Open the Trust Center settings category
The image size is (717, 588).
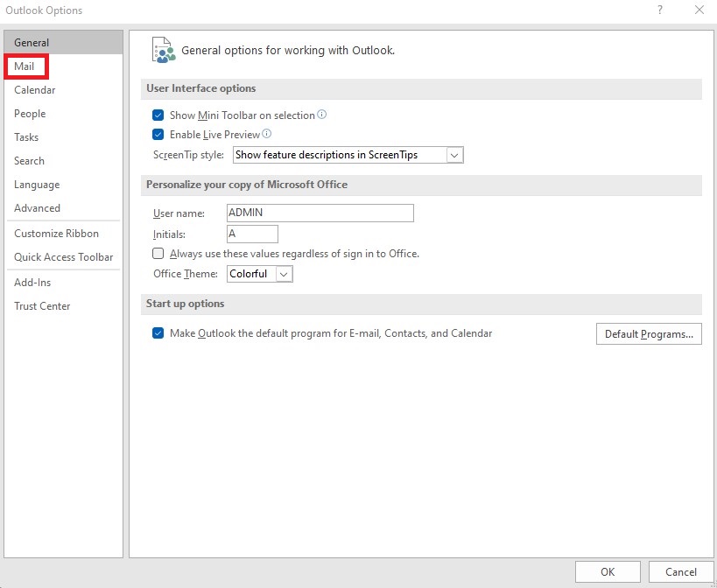point(42,306)
